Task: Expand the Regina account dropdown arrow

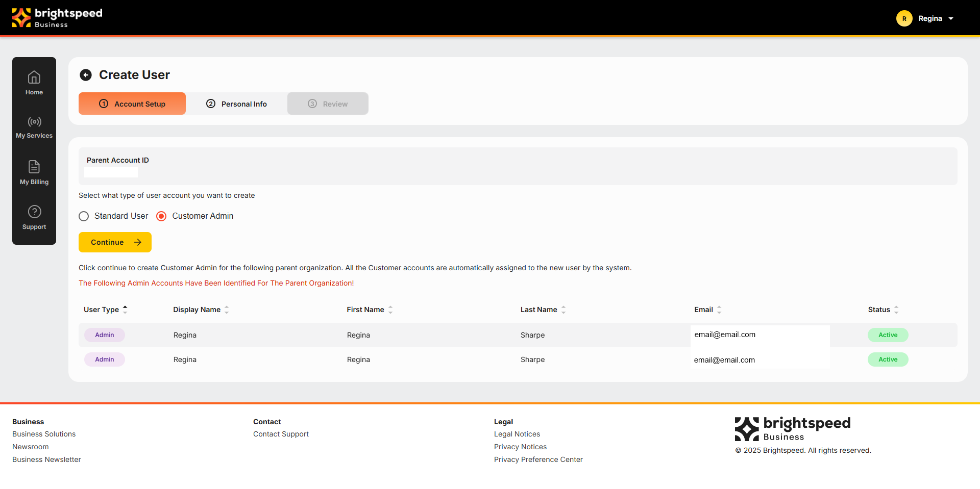Action: [x=951, y=19]
